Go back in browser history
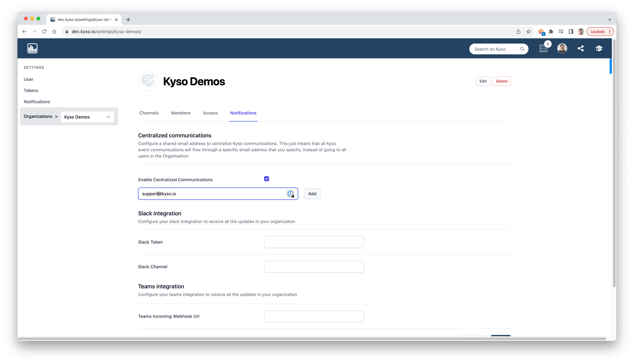Screen dimensions: 634x364 click(x=24, y=32)
